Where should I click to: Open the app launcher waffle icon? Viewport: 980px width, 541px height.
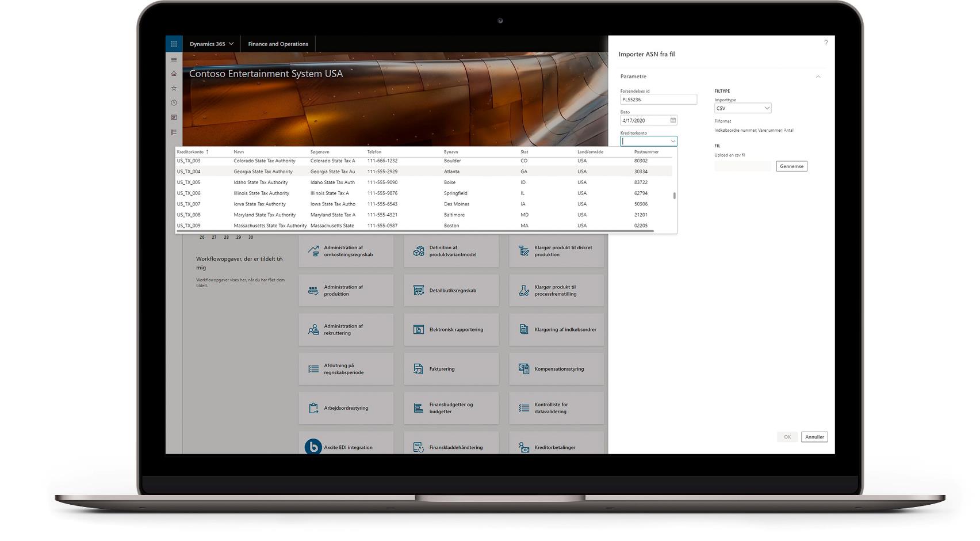[174, 44]
